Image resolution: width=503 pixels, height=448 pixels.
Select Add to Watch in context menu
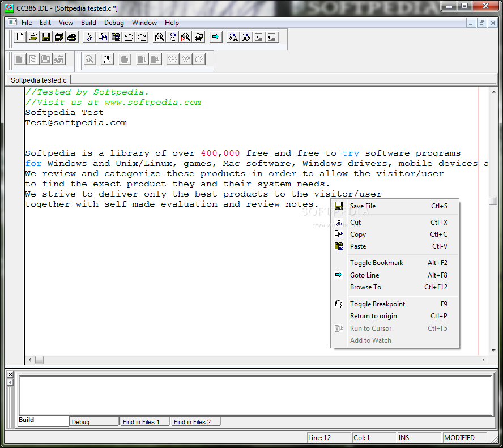coord(395,340)
